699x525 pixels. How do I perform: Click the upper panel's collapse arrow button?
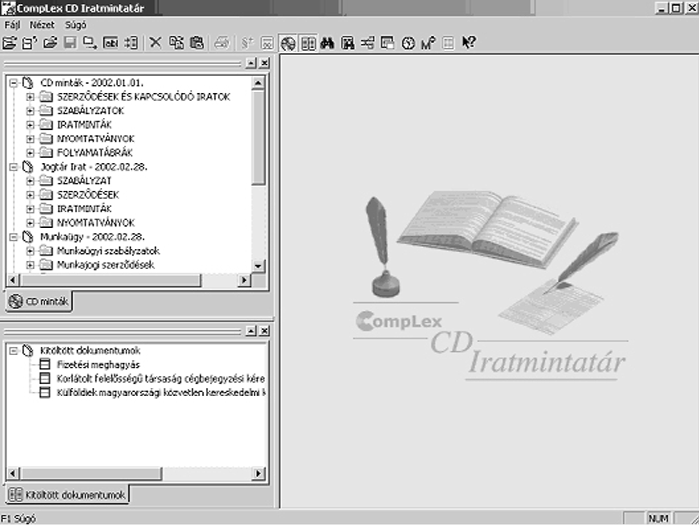coord(251,63)
